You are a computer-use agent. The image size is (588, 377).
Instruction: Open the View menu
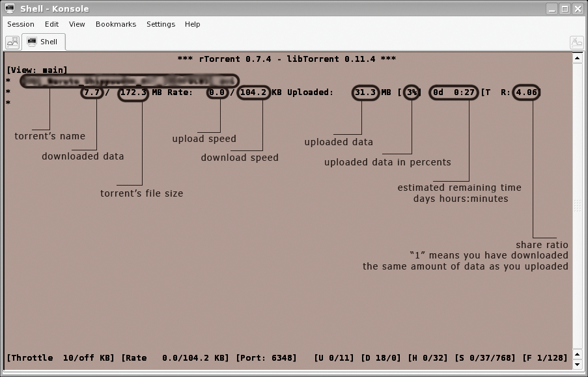coord(77,24)
